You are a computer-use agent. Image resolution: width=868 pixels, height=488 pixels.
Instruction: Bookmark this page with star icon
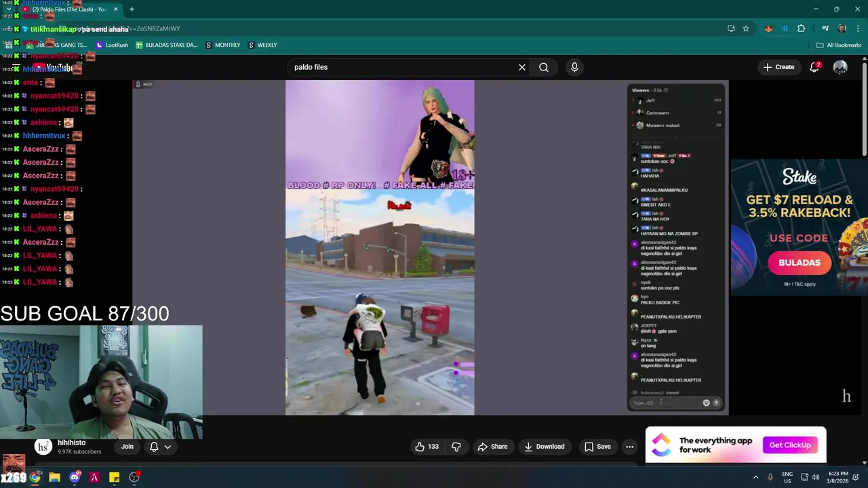[x=745, y=28]
